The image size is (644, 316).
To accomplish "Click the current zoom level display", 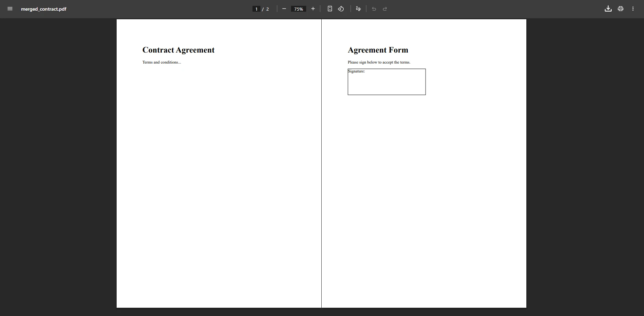I will [x=298, y=9].
